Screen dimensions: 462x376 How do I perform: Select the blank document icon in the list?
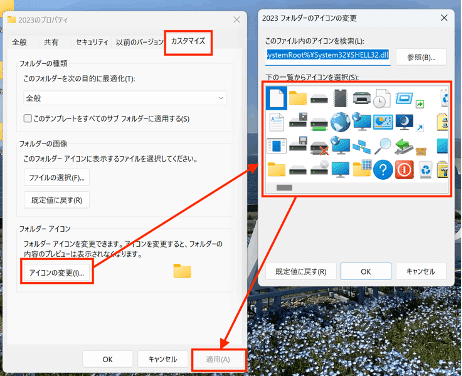276,98
